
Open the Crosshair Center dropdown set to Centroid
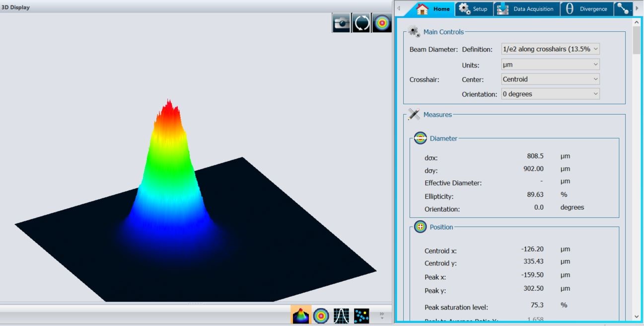click(x=550, y=79)
